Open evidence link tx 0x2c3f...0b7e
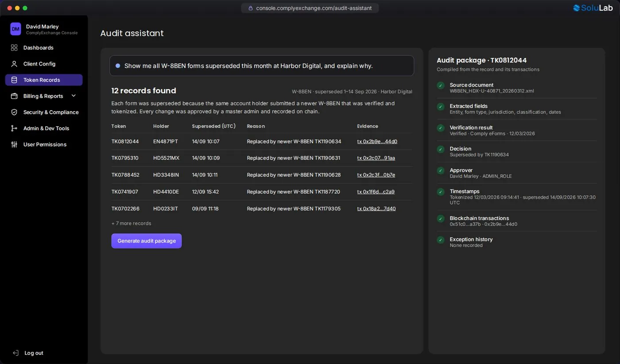The image size is (620, 364). pos(376,175)
